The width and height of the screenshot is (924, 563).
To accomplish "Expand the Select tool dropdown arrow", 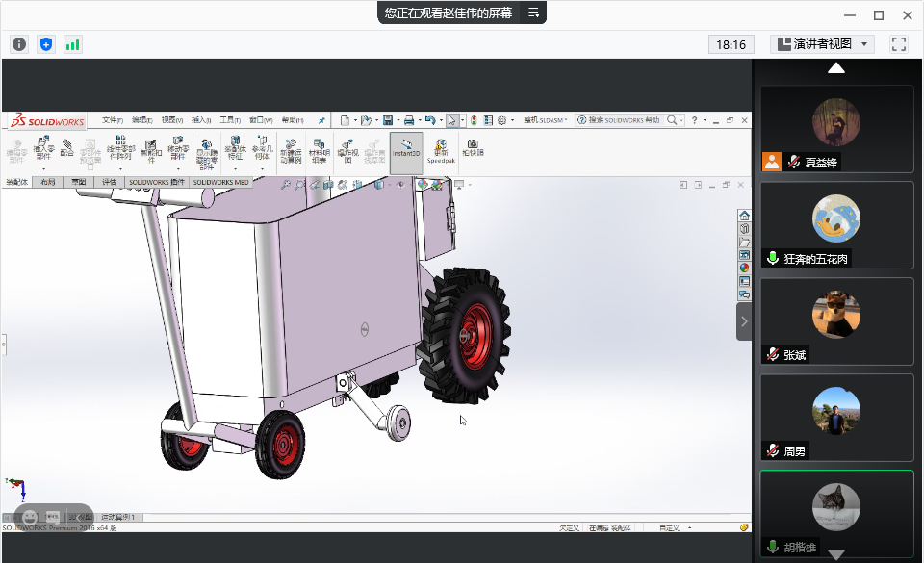I will (462, 120).
